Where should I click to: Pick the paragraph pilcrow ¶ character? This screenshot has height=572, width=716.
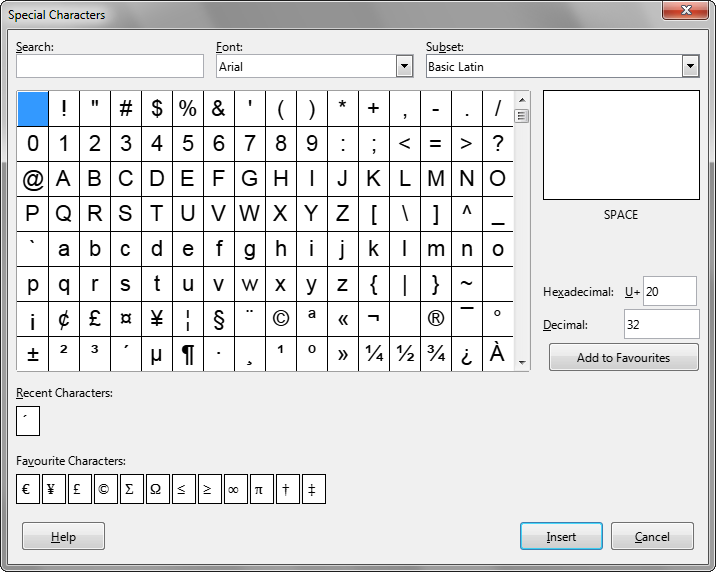(188, 354)
